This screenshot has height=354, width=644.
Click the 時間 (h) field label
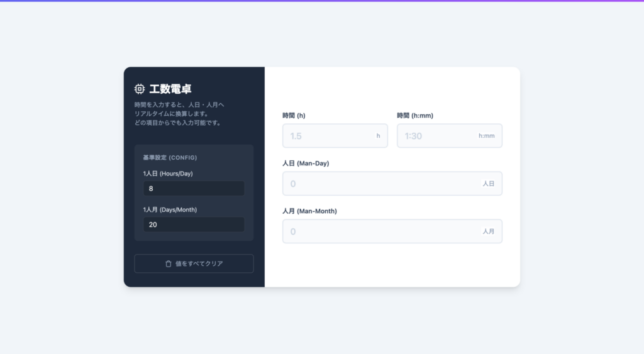tap(294, 116)
